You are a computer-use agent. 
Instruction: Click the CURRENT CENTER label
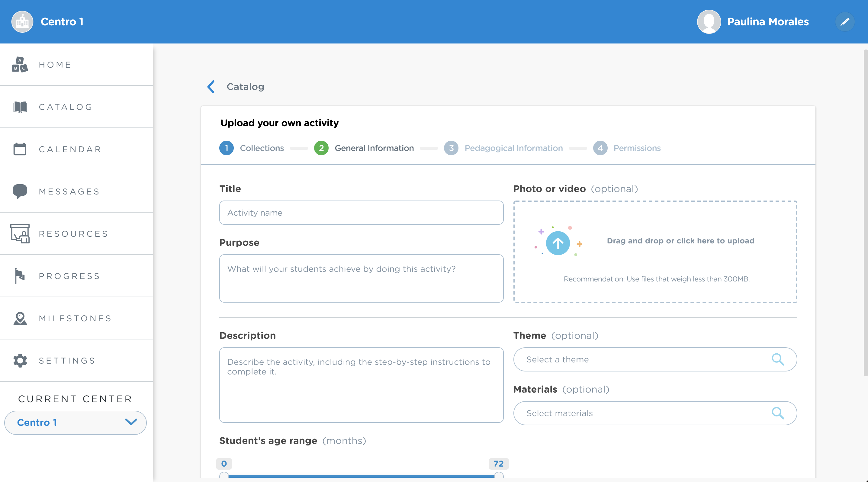point(75,399)
